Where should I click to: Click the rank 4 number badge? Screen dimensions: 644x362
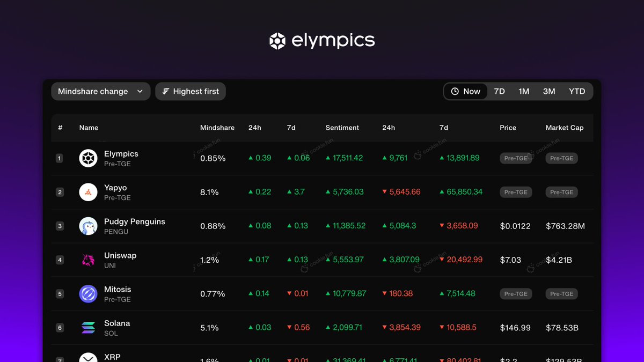60,260
